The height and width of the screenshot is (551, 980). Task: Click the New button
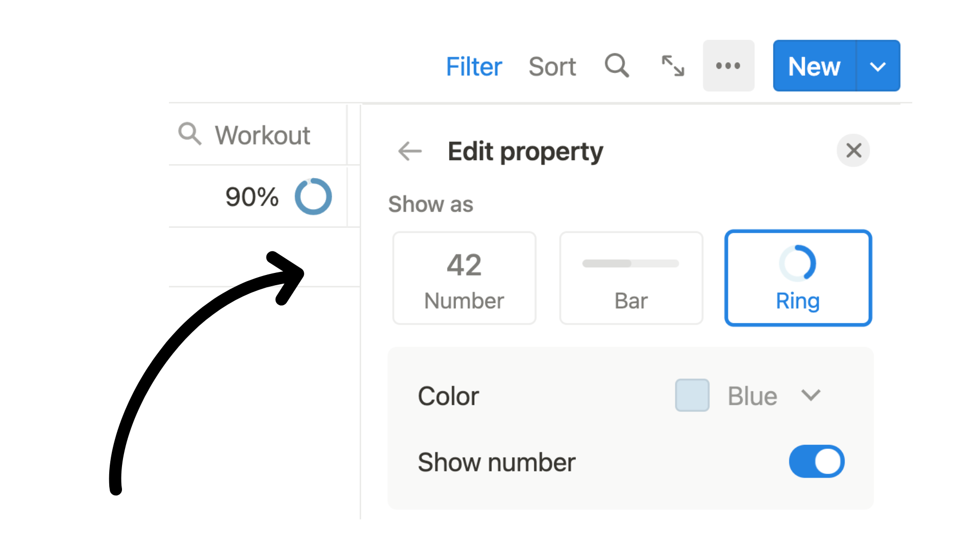click(x=814, y=65)
